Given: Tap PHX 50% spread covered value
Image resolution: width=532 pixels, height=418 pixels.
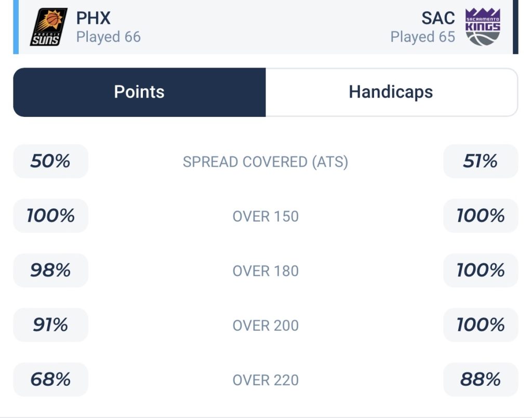Looking at the screenshot, I should [x=50, y=161].
